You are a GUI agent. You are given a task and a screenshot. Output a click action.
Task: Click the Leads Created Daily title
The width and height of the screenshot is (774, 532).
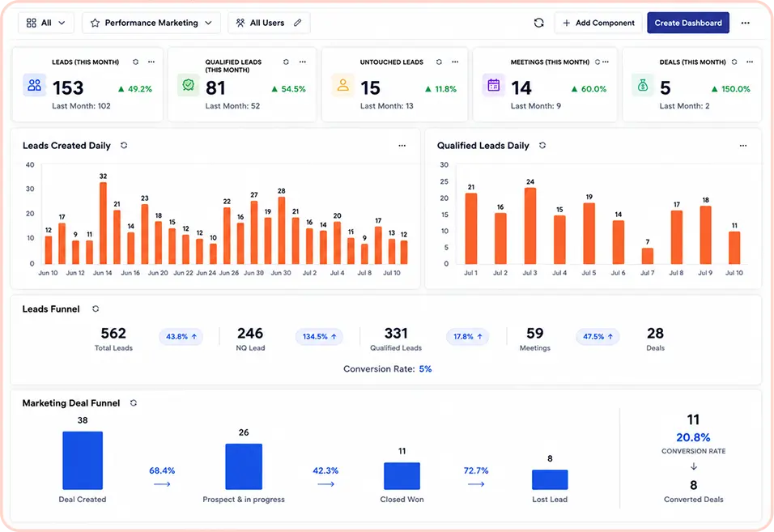coord(66,146)
